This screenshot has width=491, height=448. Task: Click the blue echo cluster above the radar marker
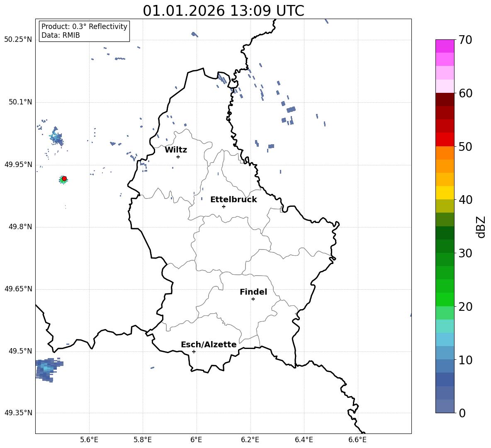(56, 136)
